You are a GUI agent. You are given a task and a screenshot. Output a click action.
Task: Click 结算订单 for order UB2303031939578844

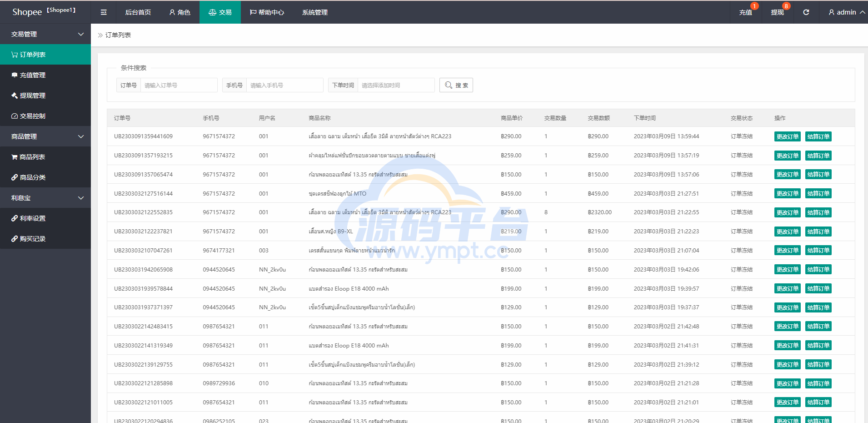click(818, 289)
